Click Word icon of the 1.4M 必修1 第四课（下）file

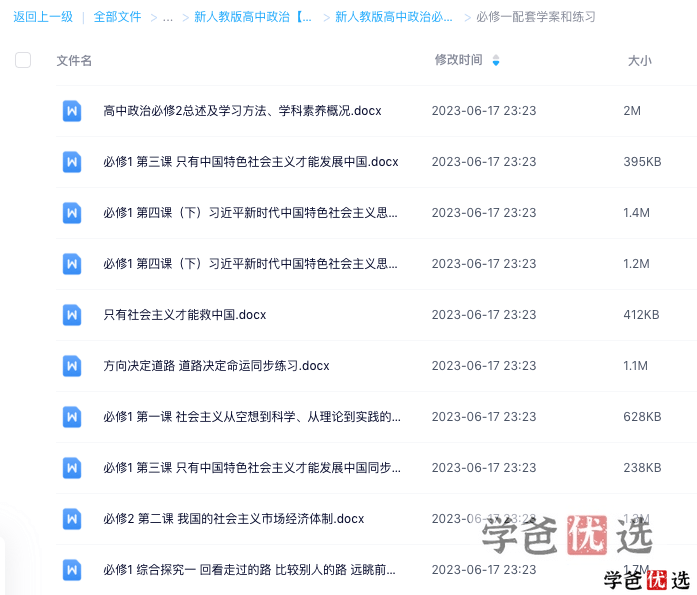(72, 213)
